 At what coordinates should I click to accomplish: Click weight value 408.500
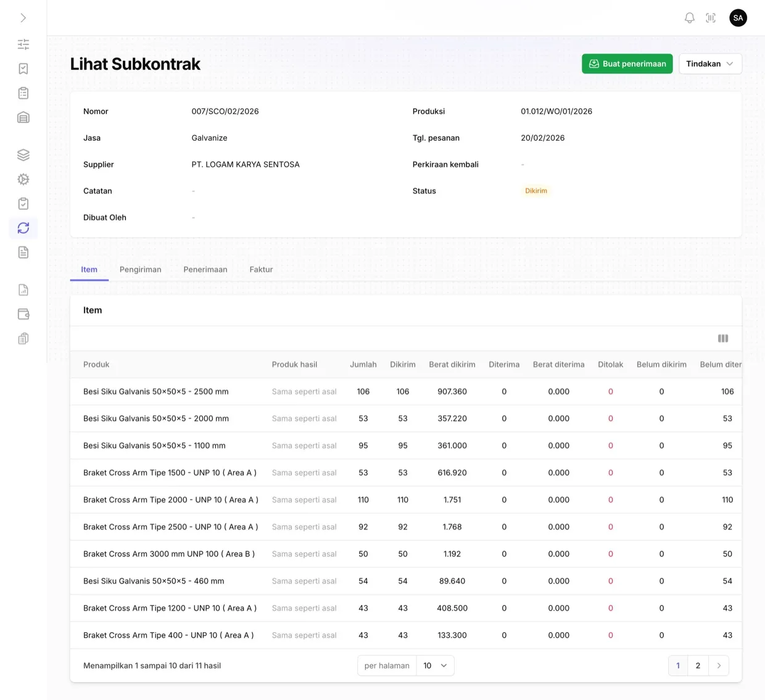click(x=452, y=608)
